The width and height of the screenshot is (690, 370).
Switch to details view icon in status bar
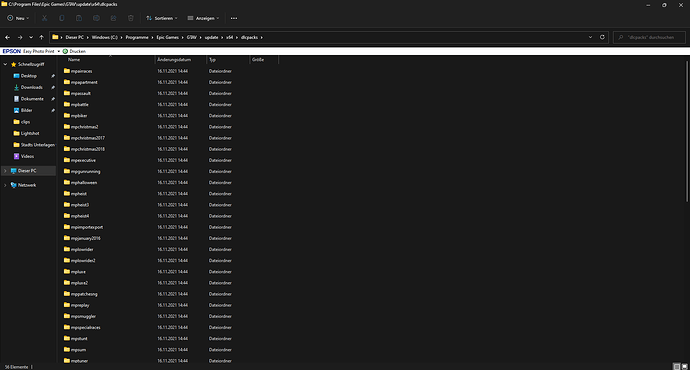(x=677, y=366)
